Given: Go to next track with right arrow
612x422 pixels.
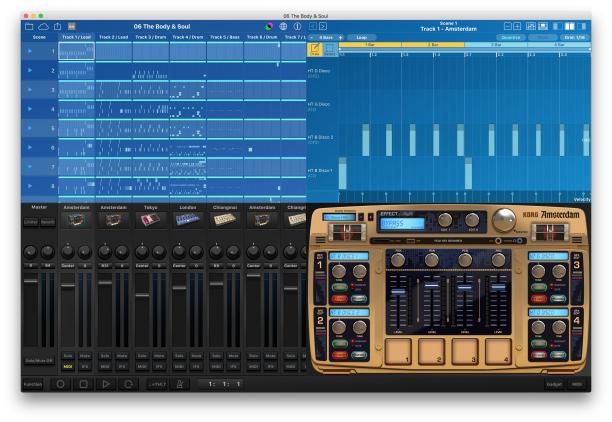Looking at the screenshot, I should coord(323,27).
